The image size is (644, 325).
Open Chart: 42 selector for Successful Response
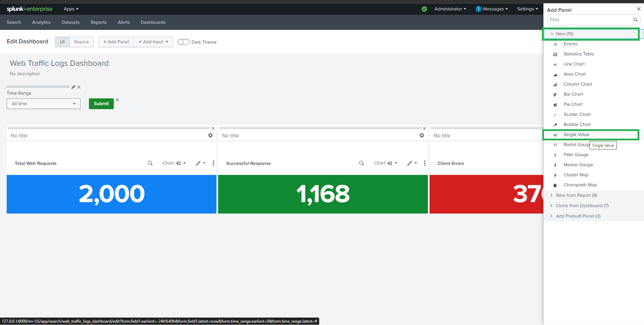coord(386,163)
